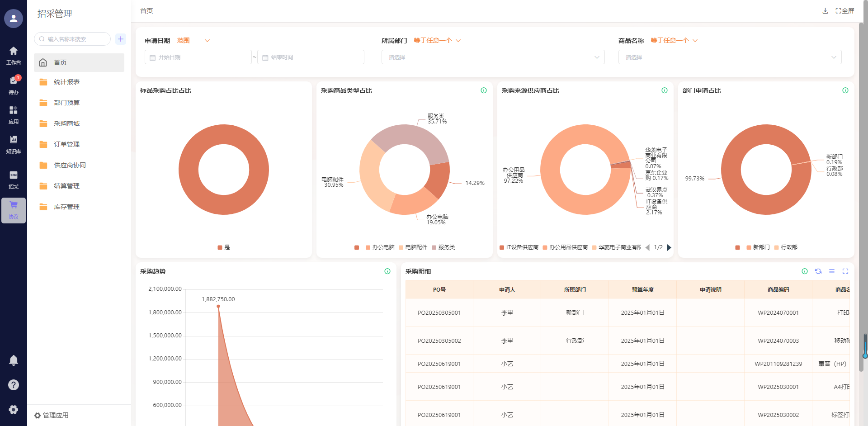Click the 全屏 fullscreen button
The width and height of the screenshot is (868, 426).
point(844,11)
